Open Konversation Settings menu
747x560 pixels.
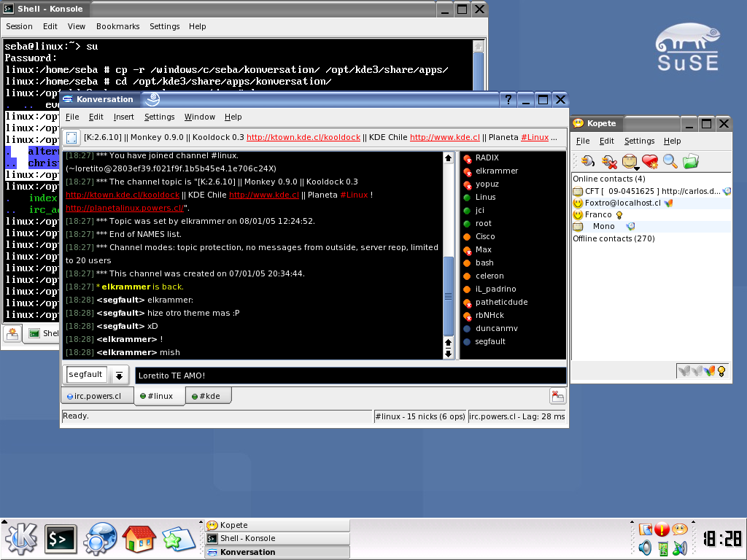(x=159, y=117)
